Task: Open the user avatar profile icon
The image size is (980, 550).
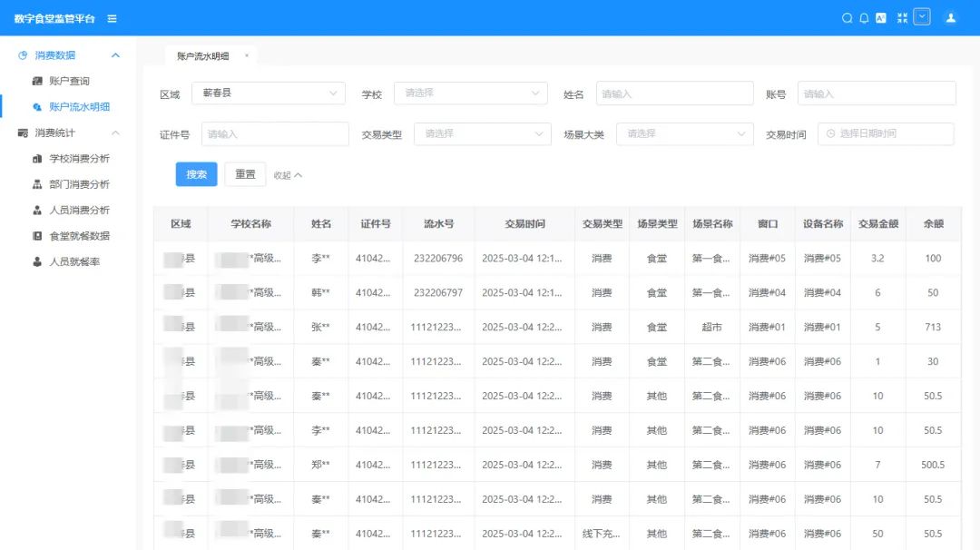Action: pyautogui.click(x=950, y=18)
